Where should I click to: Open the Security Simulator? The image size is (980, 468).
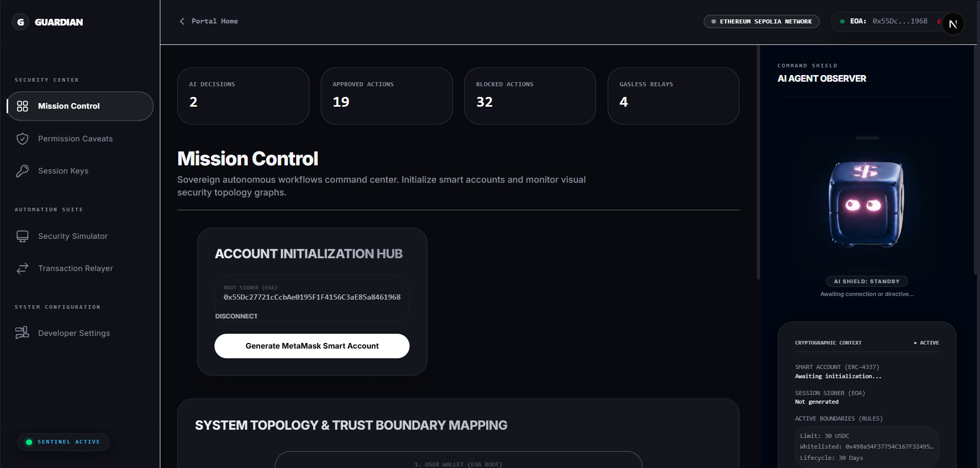pos(80,236)
